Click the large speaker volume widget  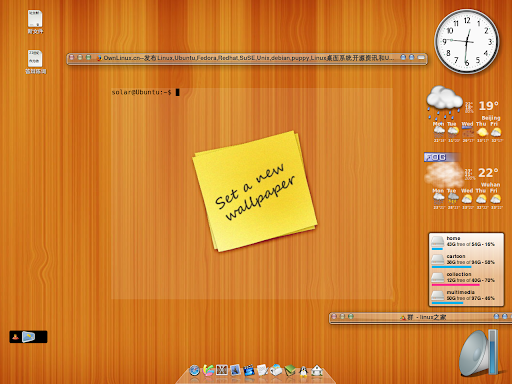pyautogui.click(x=478, y=353)
